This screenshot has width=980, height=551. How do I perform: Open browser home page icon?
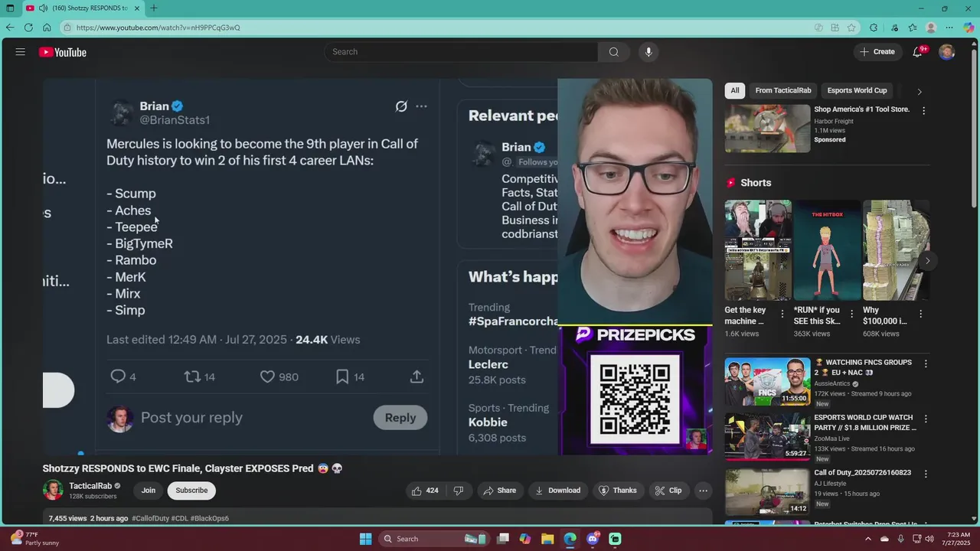tap(47, 28)
